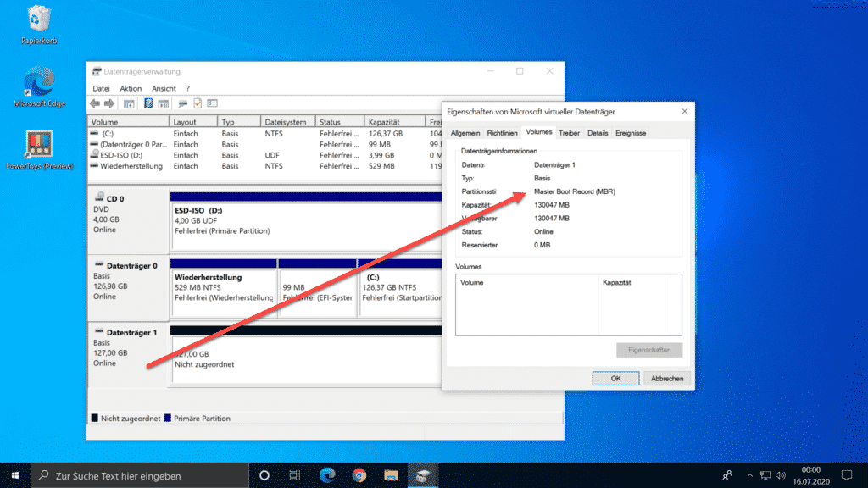
Task: Toggle the console tree toolbar icon
Action: [x=129, y=103]
